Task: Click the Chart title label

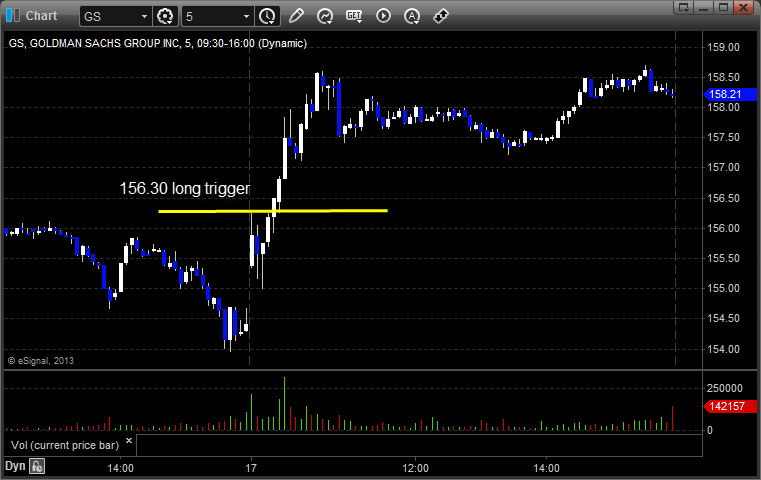Action: (x=41, y=16)
